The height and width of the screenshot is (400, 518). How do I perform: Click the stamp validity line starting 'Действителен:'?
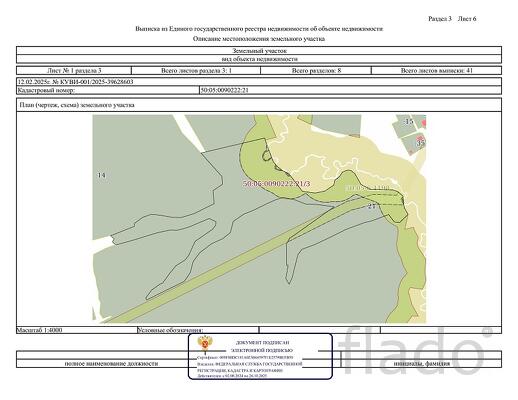pos(232,376)
